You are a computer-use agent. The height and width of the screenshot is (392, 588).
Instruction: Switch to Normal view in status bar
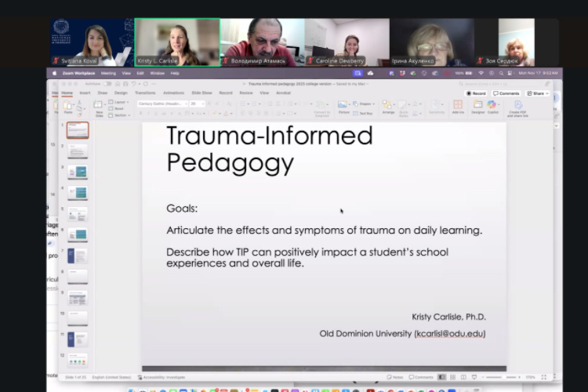click(x=442, y=377)
